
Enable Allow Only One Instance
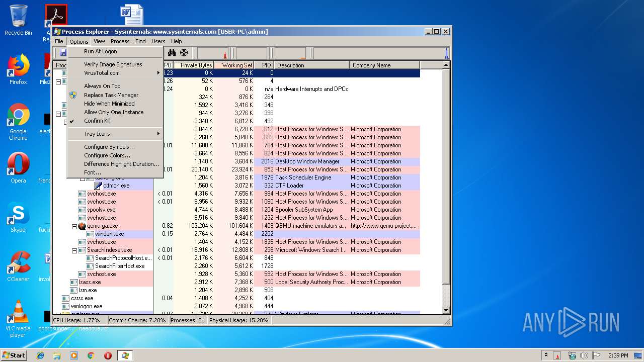(115, 112)
